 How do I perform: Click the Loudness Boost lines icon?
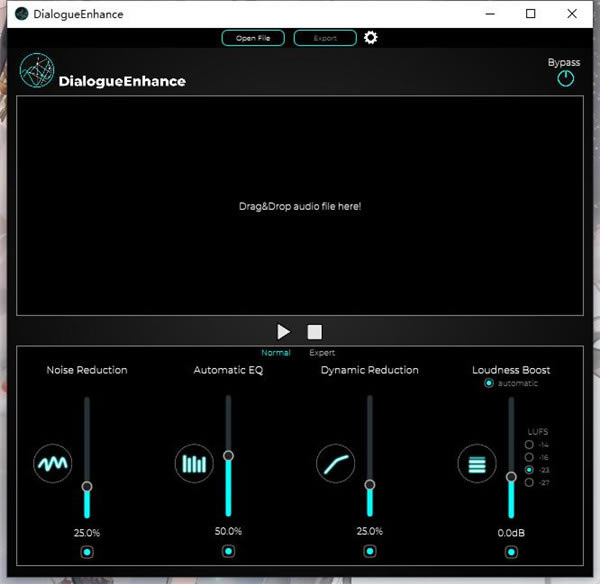(477, 464)
